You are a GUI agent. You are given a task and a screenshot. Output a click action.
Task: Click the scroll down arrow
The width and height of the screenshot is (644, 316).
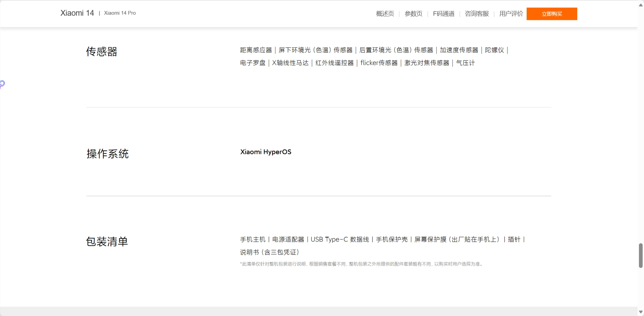click(x=641, y=312)
